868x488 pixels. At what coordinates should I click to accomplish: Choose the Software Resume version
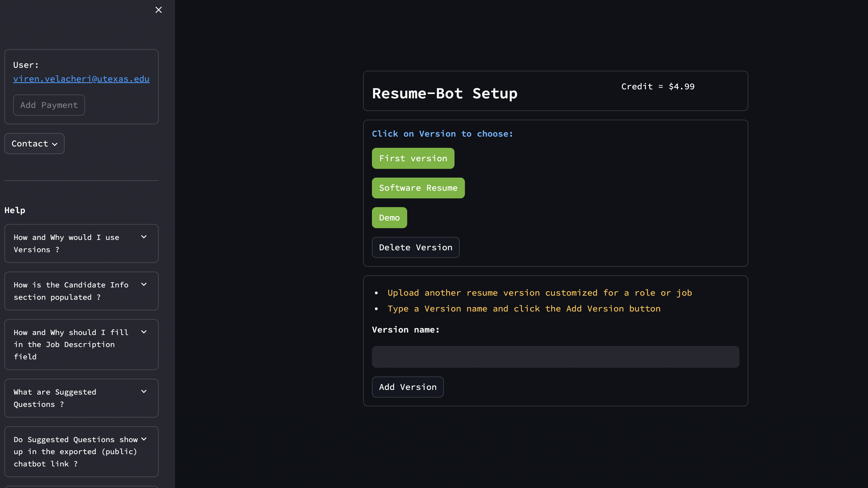(418, 188)
